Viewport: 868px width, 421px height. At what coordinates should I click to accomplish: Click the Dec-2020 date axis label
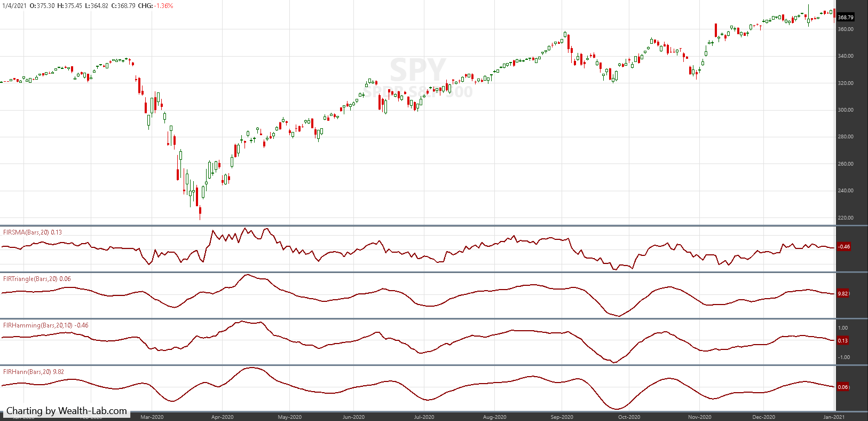click(x=764, y=417)
